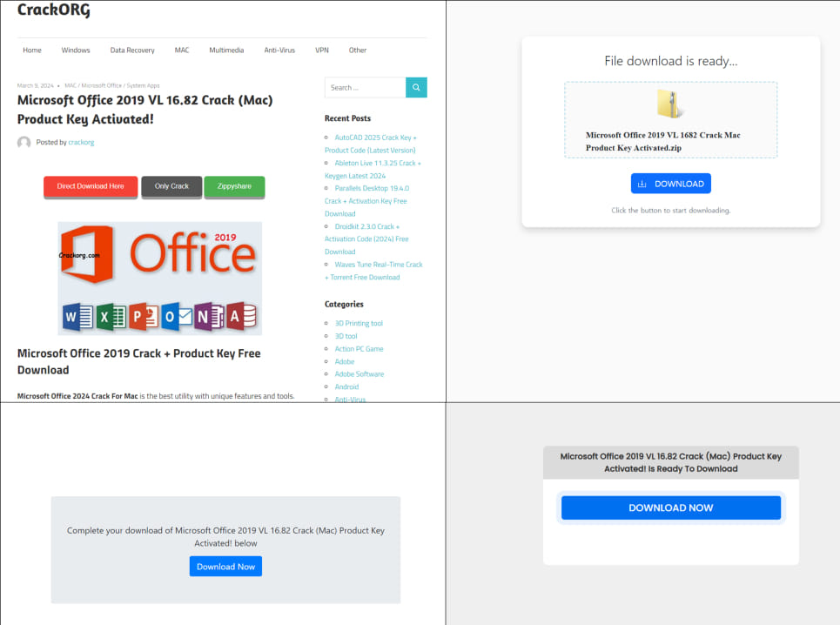Open the Home menu item
The width and height of the screenshot is (840, 625).
(32, 50)
